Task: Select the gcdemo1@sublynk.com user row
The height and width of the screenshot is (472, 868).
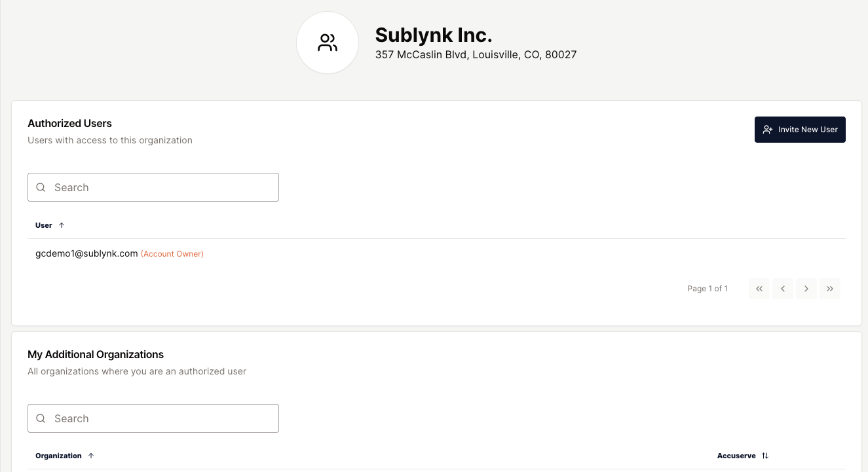Action: tap(436, 253)
